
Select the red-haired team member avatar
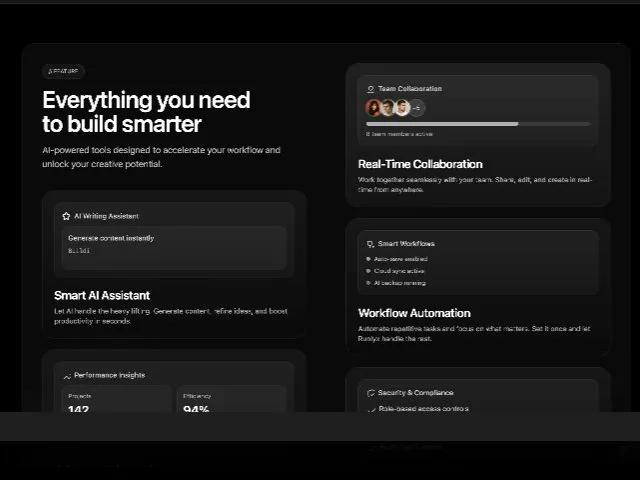pyautogui.click(x=373, y=108)
